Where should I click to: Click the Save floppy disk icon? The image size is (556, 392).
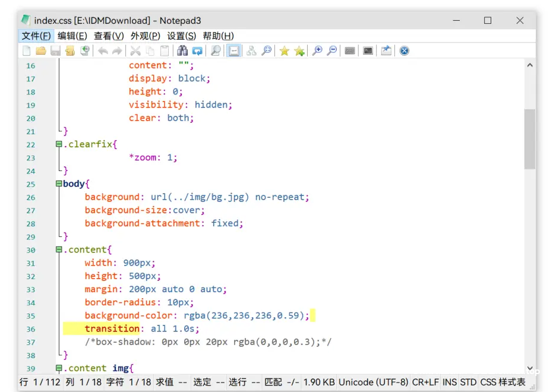click(x=55, y=51)
